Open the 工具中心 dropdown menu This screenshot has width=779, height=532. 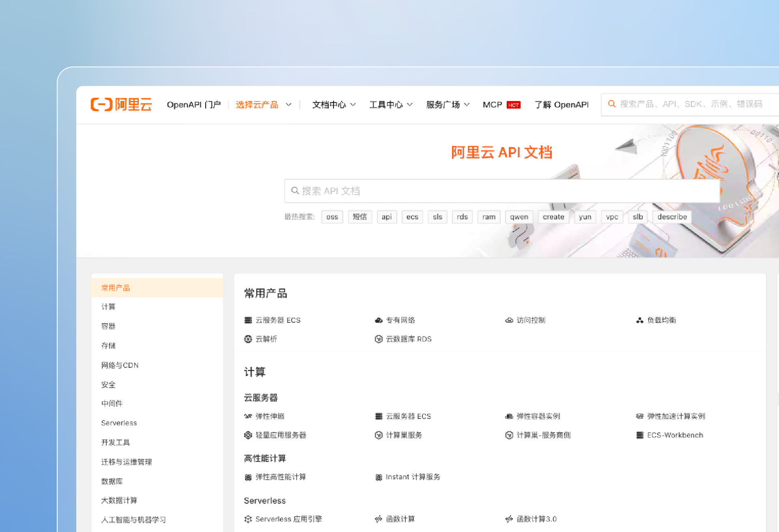coord(391,105)
